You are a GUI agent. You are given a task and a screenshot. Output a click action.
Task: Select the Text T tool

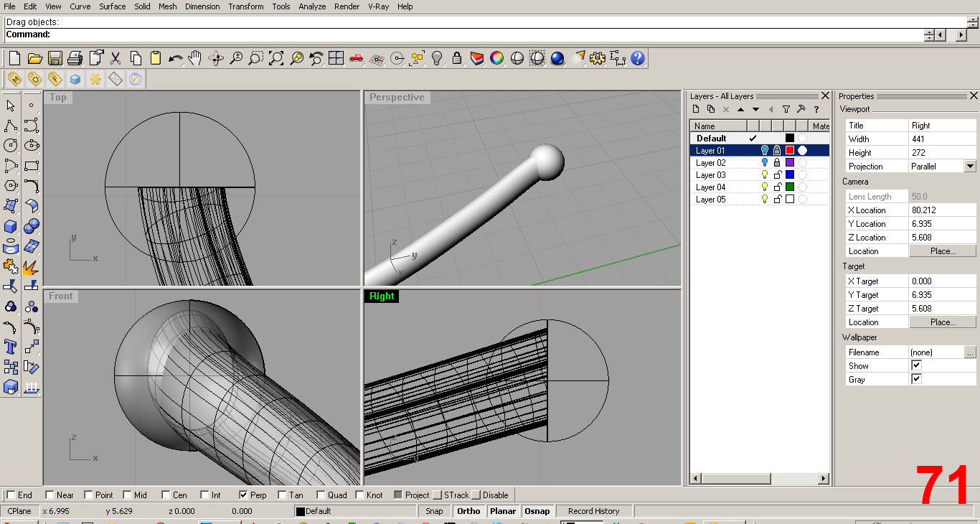coord(11,347)
